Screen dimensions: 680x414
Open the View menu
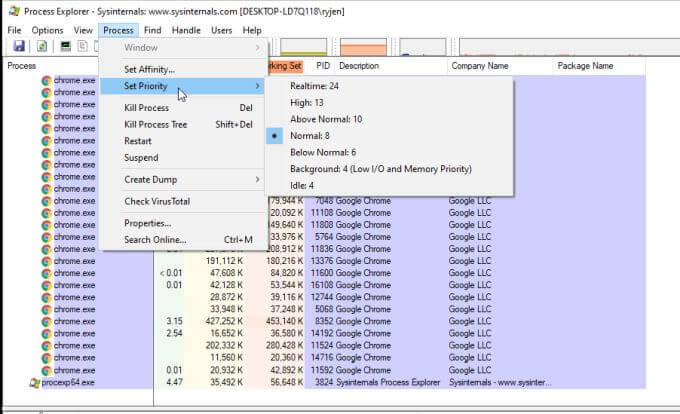click(x=83, y=30)
